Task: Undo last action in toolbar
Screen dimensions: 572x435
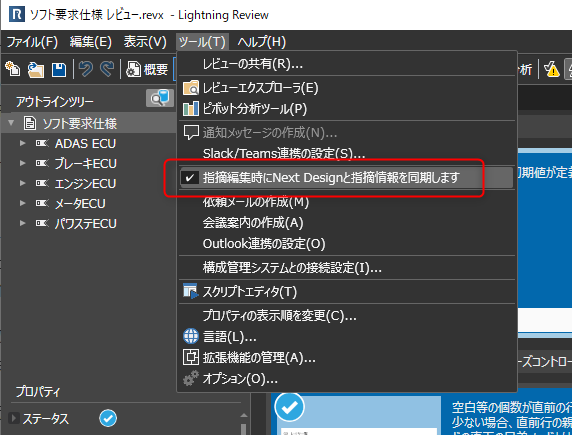Action: 86,69
